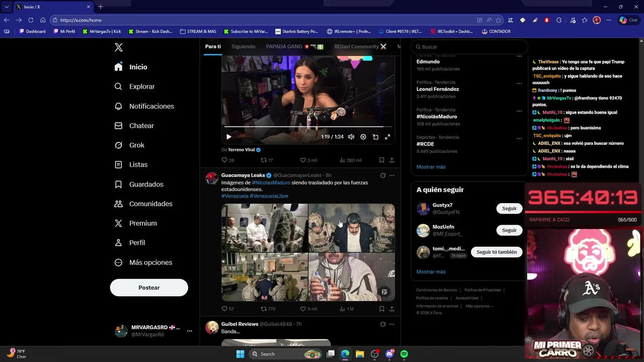This screenshot has height=362, width=644.
Task: Open options for #NicolásMaduro trend
Action: (x=519, y=111)
